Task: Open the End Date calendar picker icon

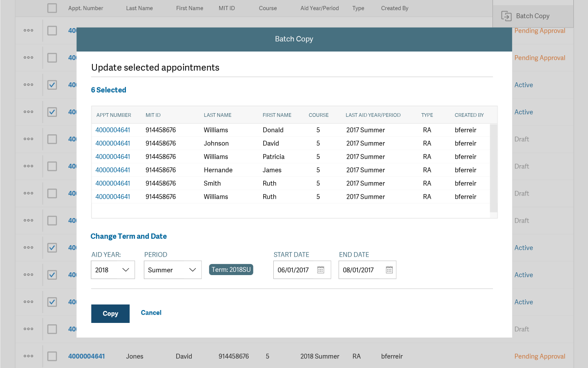Action: [389, 270]
